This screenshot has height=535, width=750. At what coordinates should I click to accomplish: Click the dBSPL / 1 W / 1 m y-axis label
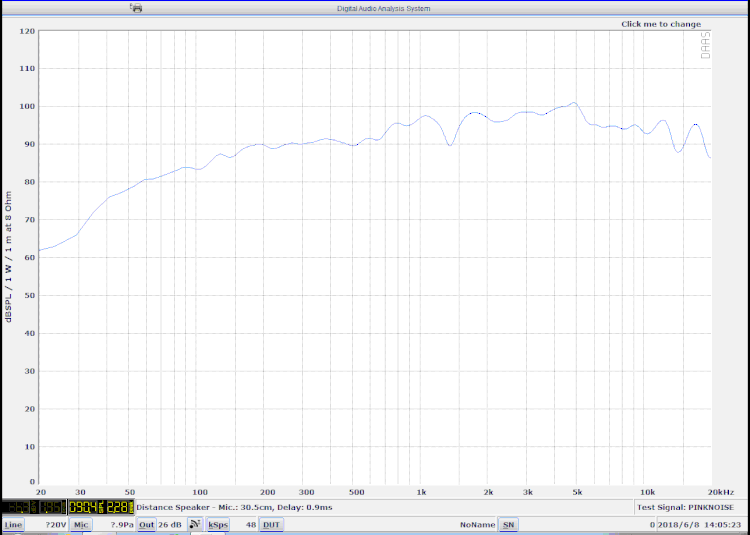tap(9, 257)
